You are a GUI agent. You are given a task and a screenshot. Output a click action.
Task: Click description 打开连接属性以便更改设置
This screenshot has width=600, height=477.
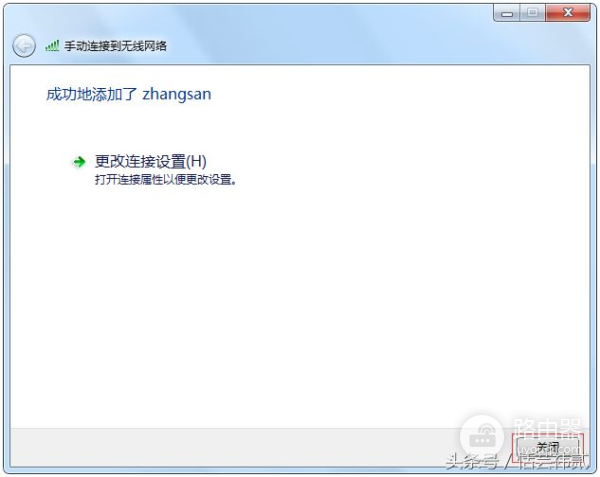click(x=165, y=179)
